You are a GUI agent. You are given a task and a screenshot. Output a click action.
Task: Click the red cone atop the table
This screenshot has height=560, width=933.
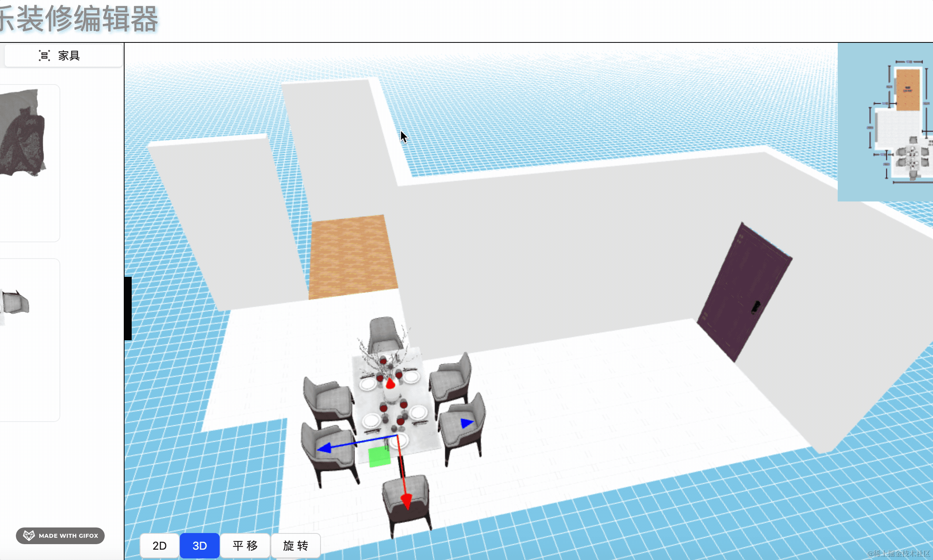tap(390, 383)
